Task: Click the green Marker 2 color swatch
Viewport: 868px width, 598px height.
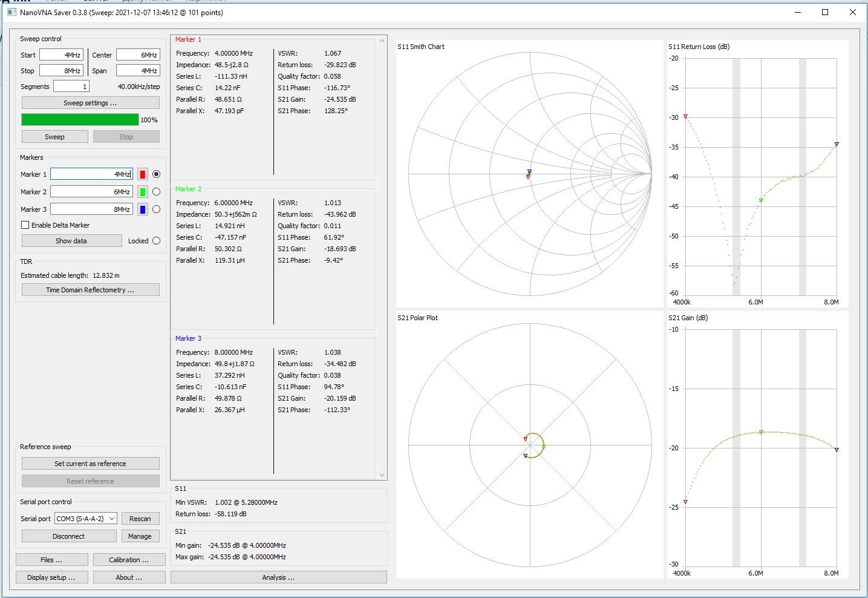Action: 142,192
